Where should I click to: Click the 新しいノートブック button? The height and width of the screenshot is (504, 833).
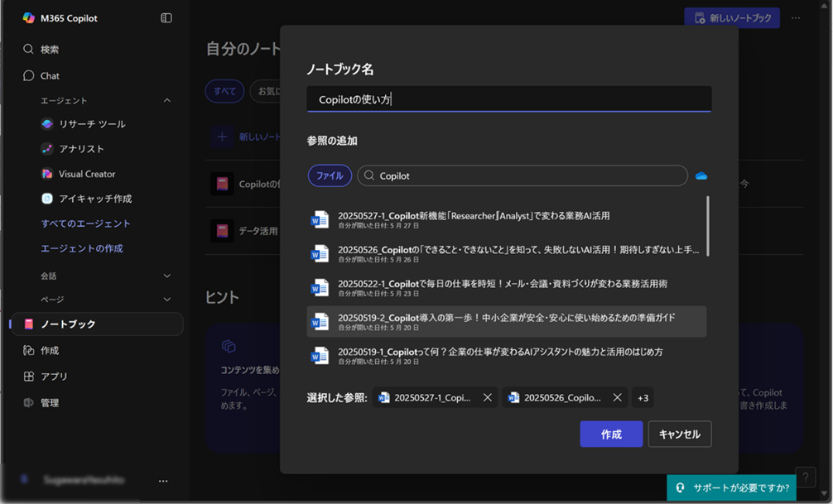click(732, 18)
